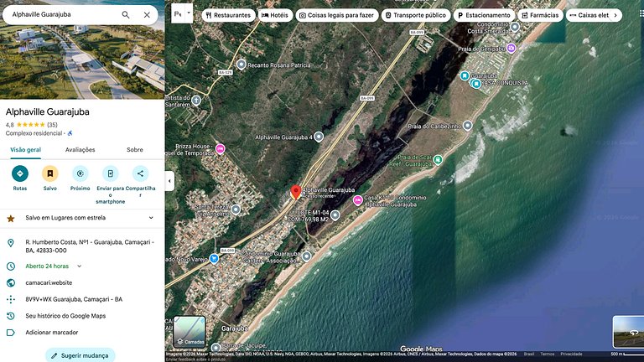Screen dimensions: 644x362
Task: Search Próximo nearby places
Action: click(80, 173)
